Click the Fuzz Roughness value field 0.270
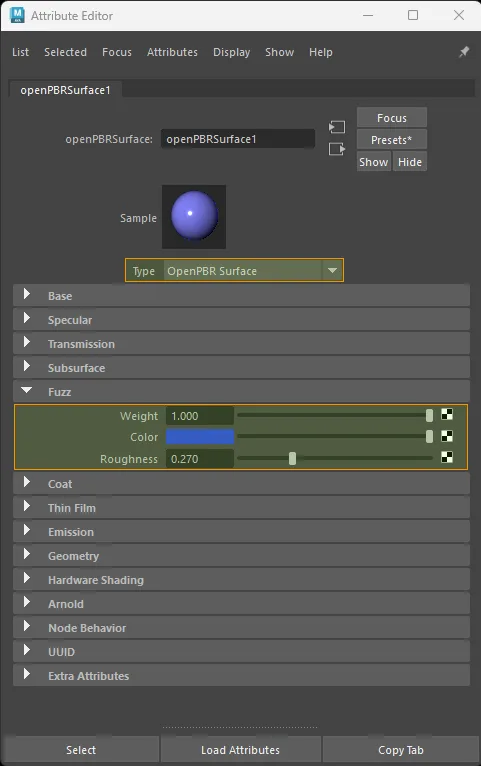 point(200,459)
